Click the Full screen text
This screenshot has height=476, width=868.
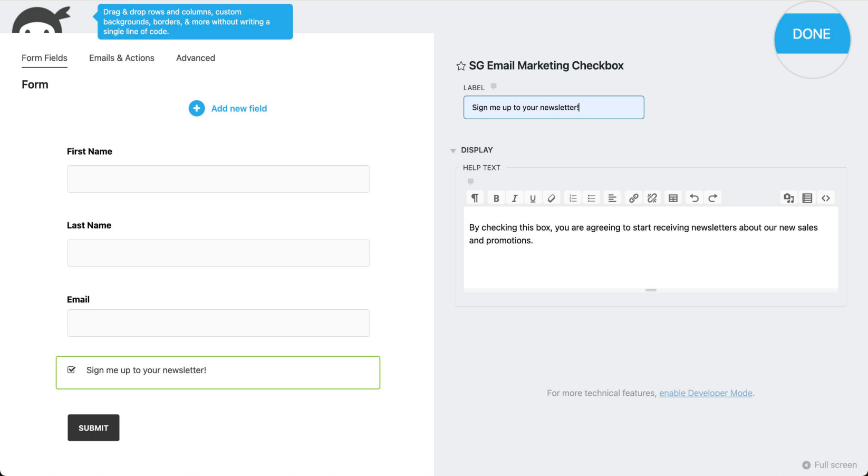835,465
